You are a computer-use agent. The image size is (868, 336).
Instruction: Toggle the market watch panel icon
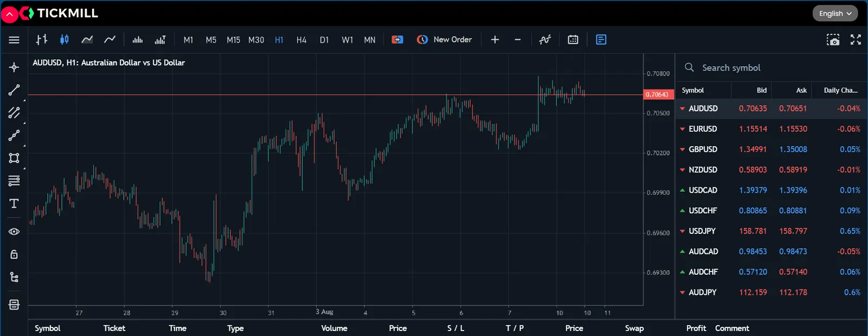click(601, 40)
